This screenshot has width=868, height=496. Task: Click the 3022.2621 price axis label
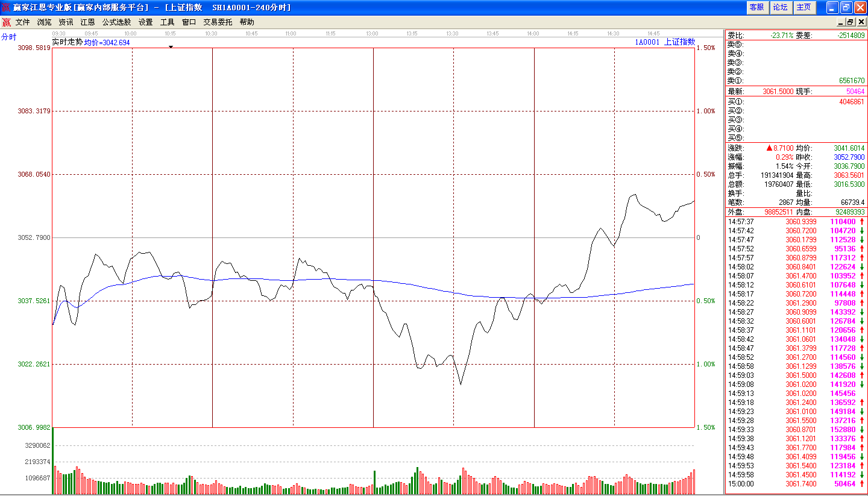[x=34, y=364]
